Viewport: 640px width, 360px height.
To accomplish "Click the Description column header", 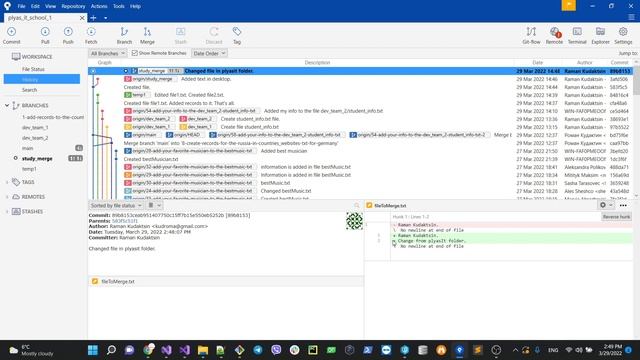I will click(317, 62).
